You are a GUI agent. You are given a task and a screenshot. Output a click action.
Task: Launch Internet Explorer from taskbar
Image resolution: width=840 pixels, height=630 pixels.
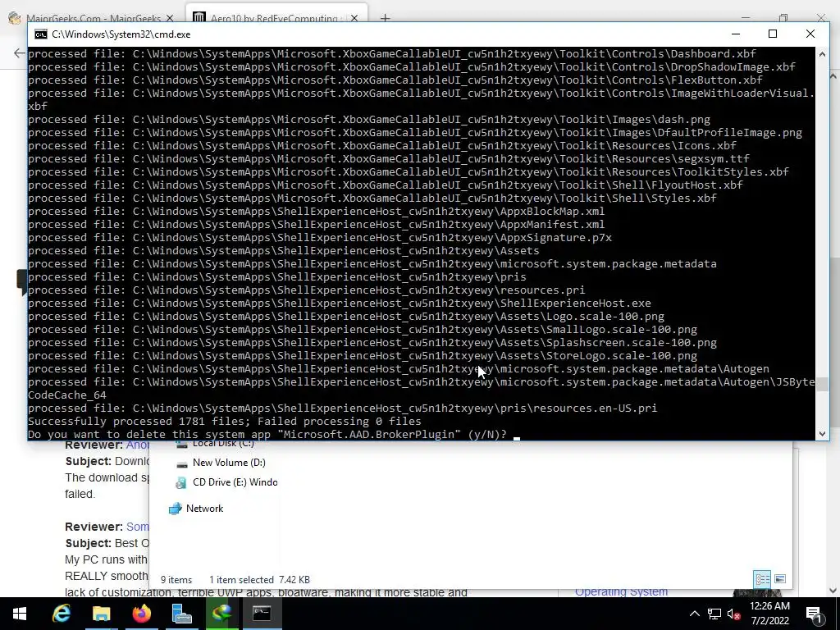[61, 614]
